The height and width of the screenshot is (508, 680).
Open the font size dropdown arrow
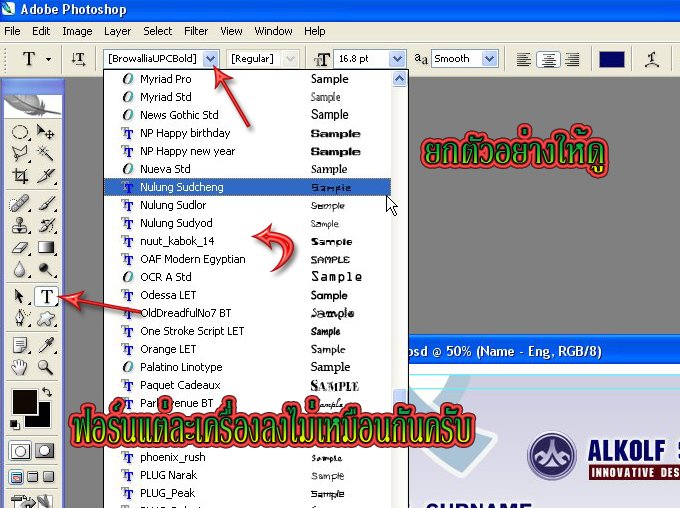(x=396, y=59)
